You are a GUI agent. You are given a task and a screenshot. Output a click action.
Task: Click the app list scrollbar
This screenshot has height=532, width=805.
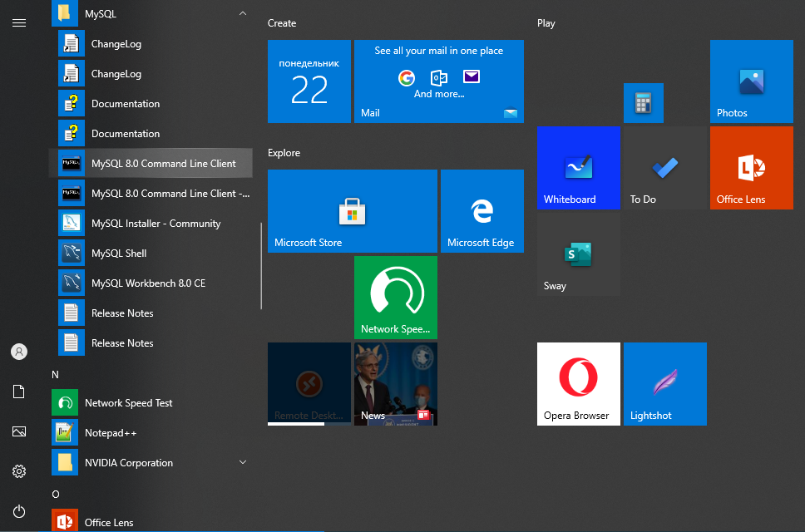tap(262, 266)
